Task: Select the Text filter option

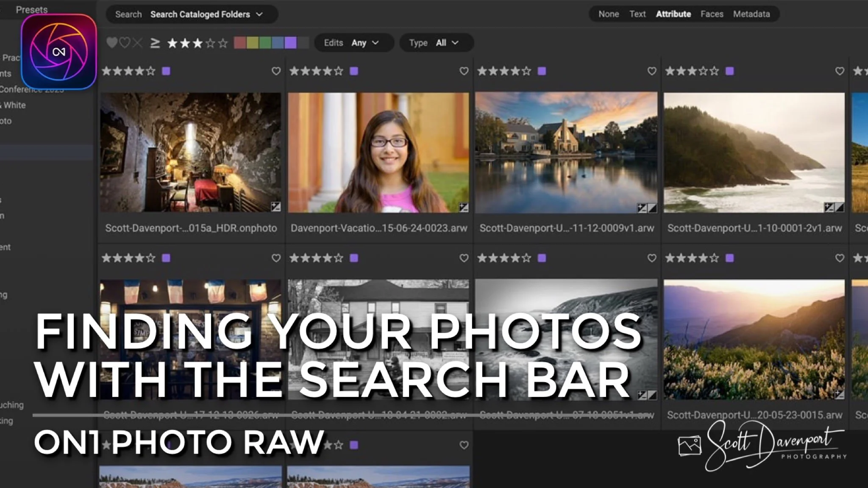Action: pos(637,14)
